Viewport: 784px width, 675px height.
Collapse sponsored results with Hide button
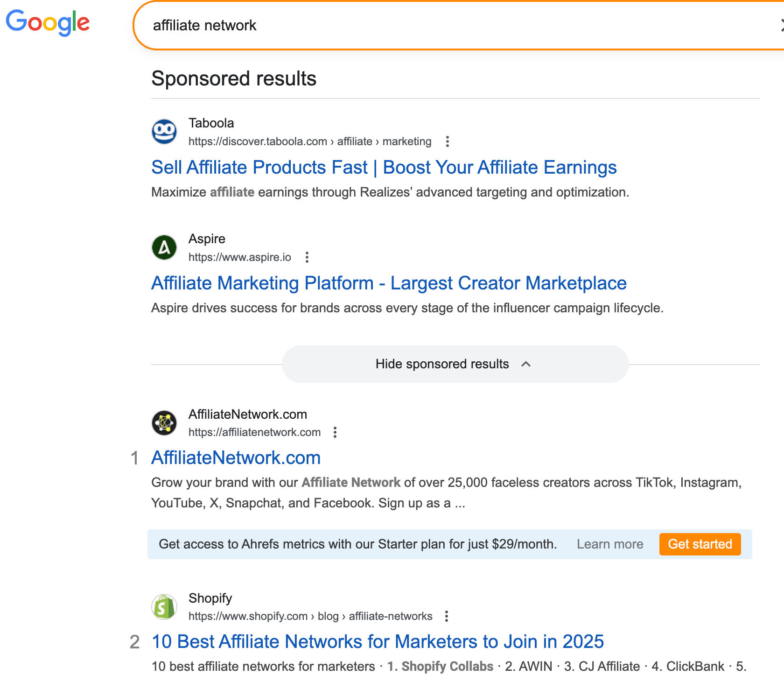click(x=442, y=364)
